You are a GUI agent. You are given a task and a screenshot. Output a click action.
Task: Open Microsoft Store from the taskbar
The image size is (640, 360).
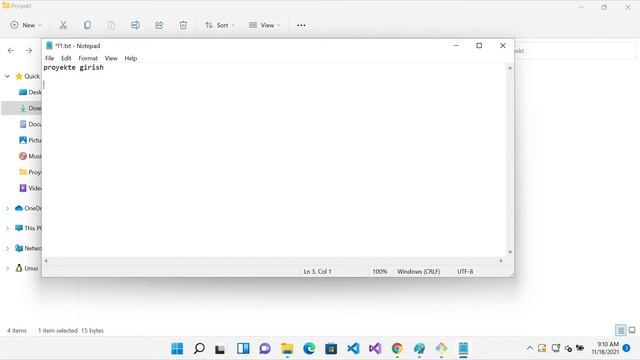(331, 349)
